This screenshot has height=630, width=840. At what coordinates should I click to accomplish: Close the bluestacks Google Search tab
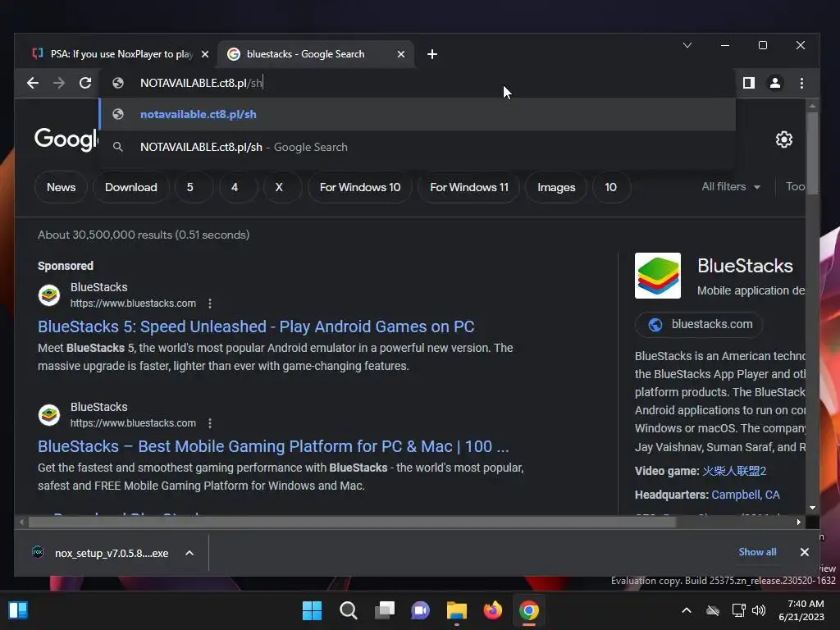[400, 54]
